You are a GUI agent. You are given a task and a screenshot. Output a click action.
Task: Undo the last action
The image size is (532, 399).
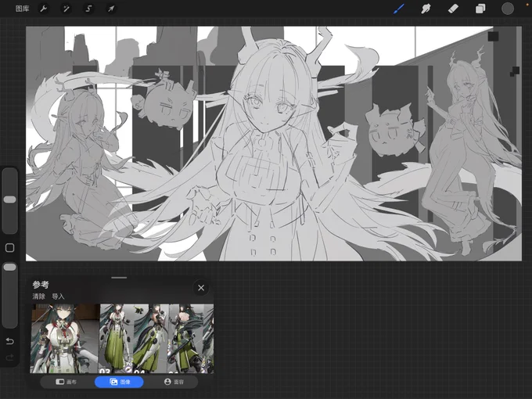coord(10,341)
